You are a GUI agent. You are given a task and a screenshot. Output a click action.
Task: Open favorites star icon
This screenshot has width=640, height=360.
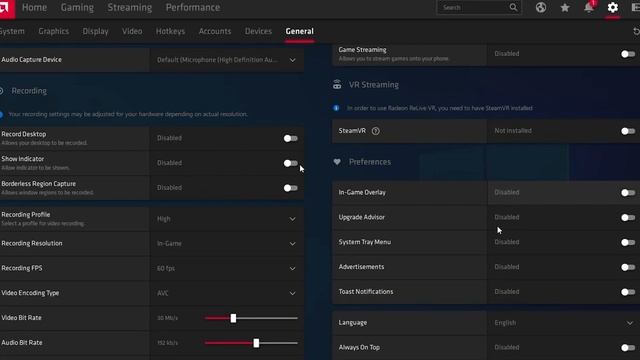(x=565, y=7)
